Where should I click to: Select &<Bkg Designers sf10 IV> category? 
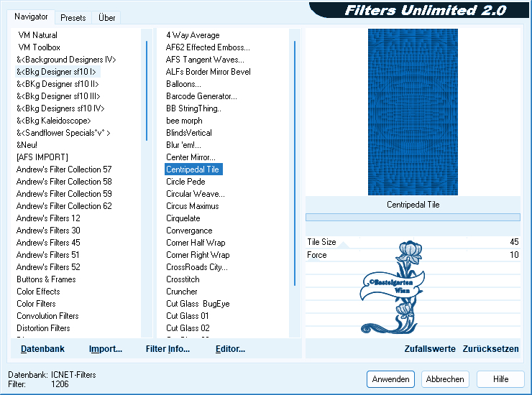60,108
